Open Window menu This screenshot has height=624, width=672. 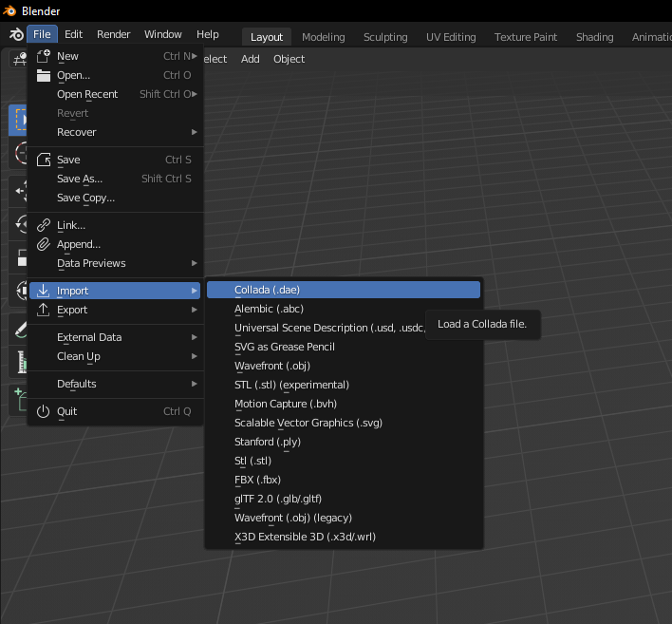point(163,34)
